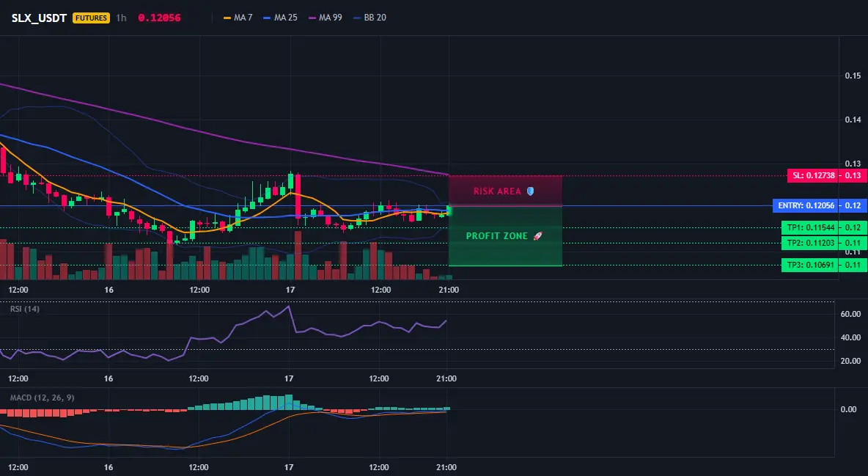Open the MACD (12, 26, 9) indicator label
This screenshot has width=868, height=476.
pos(42,398)
